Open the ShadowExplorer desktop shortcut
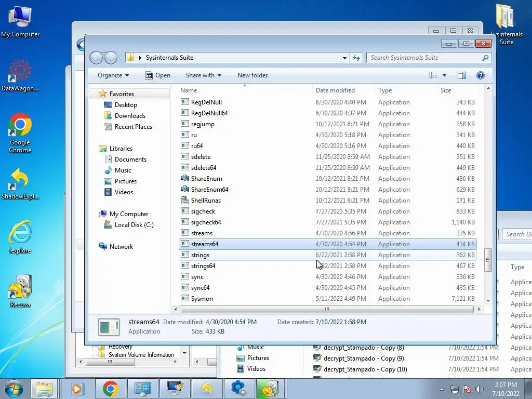 tap(20, 183)
